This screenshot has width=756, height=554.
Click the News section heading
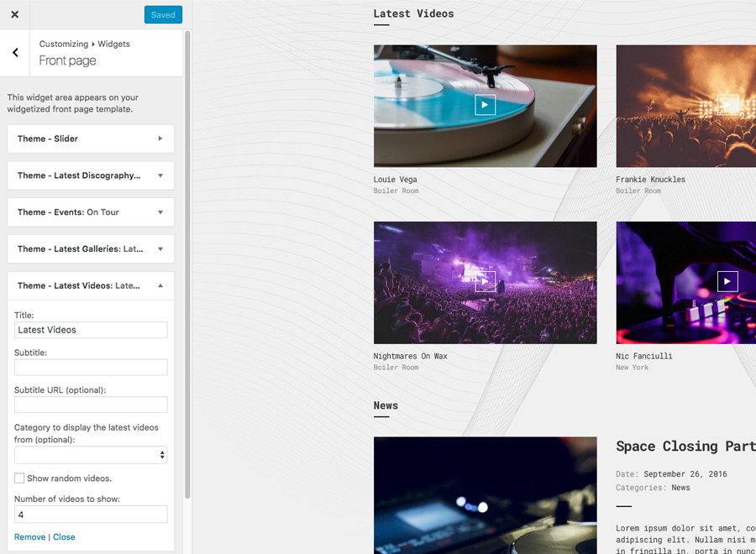click(386, 405)
